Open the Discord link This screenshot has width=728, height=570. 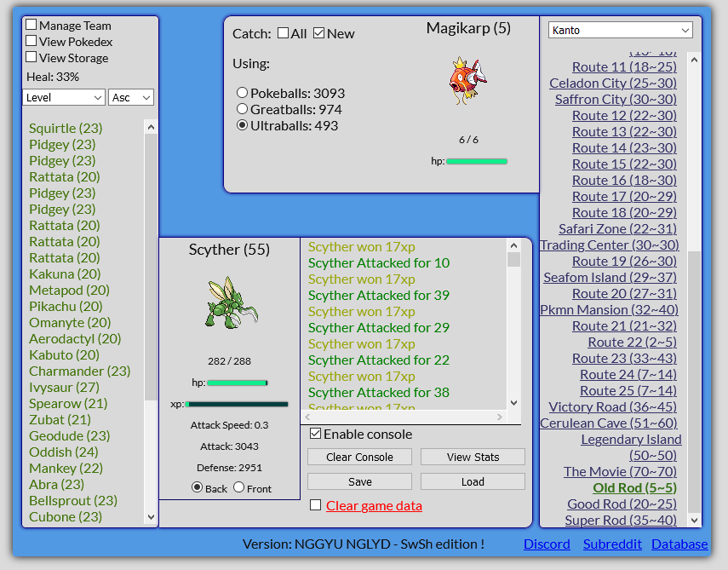coord(546,544)
